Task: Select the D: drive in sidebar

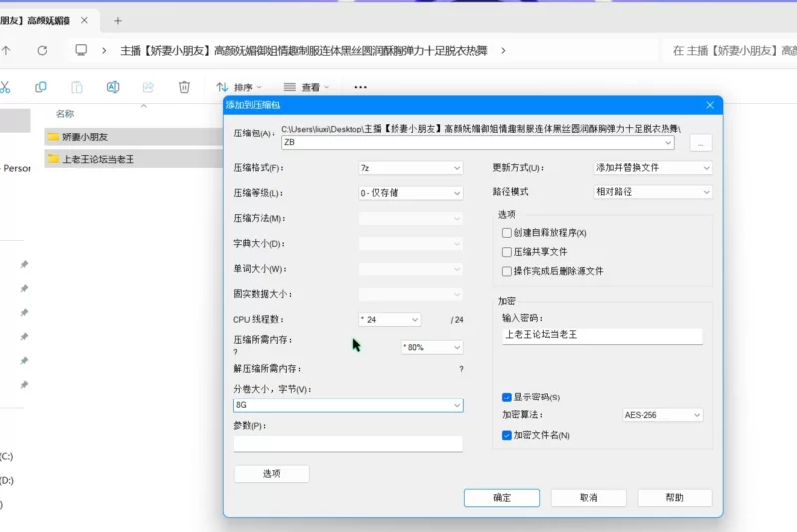Action: [7, 480]
